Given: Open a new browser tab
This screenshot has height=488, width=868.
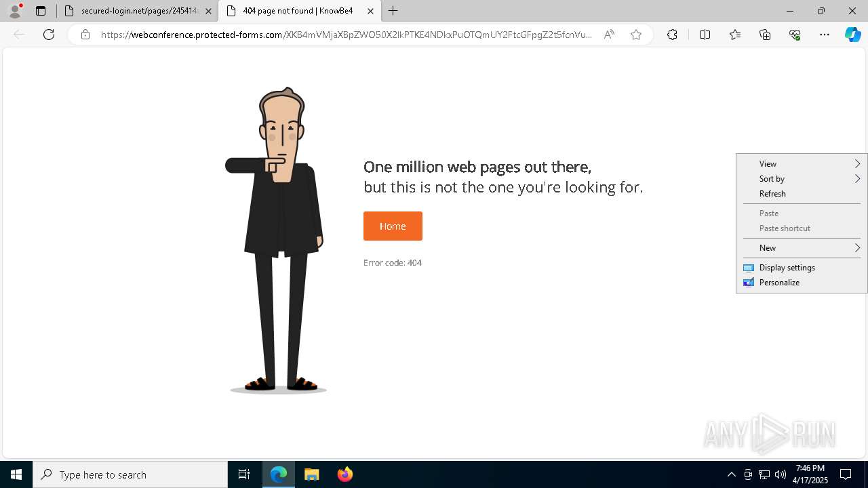Looking at the screenshot, I should click(x=393, y=11).
